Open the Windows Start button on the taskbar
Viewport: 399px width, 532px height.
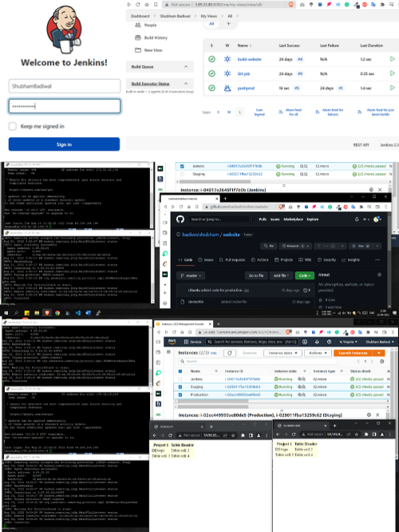[x=6, y=313]
